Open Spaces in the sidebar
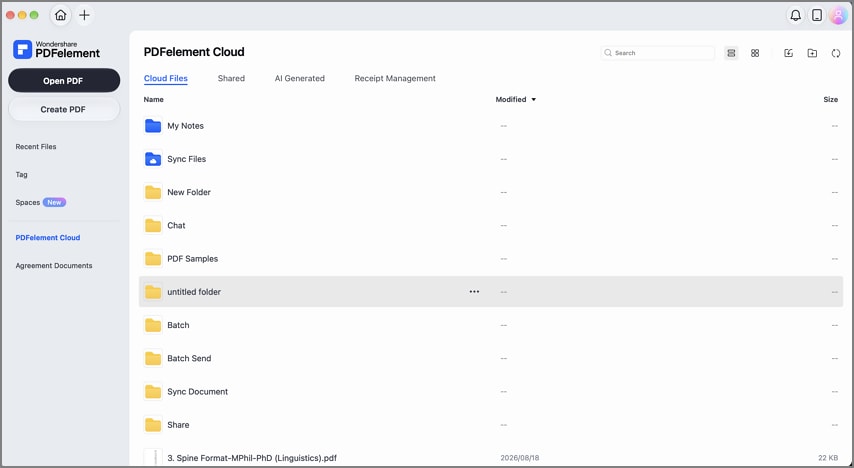The height and width of the screenshot is (468, 854). click(28, 202)
